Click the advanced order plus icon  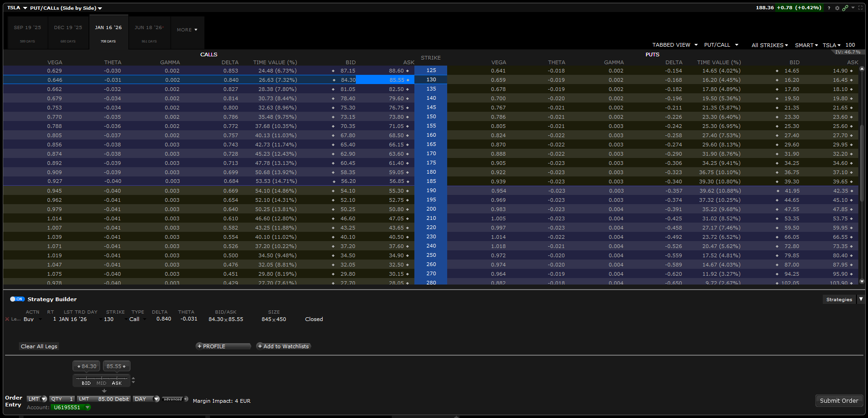(x=186, y=399)
